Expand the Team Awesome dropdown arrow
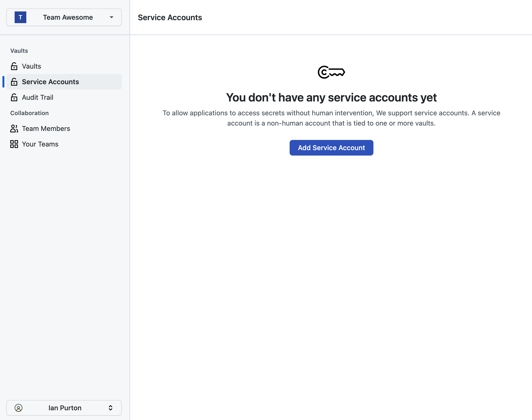The height and width of the screenshot is (420, 532). (x=112, y=18)
